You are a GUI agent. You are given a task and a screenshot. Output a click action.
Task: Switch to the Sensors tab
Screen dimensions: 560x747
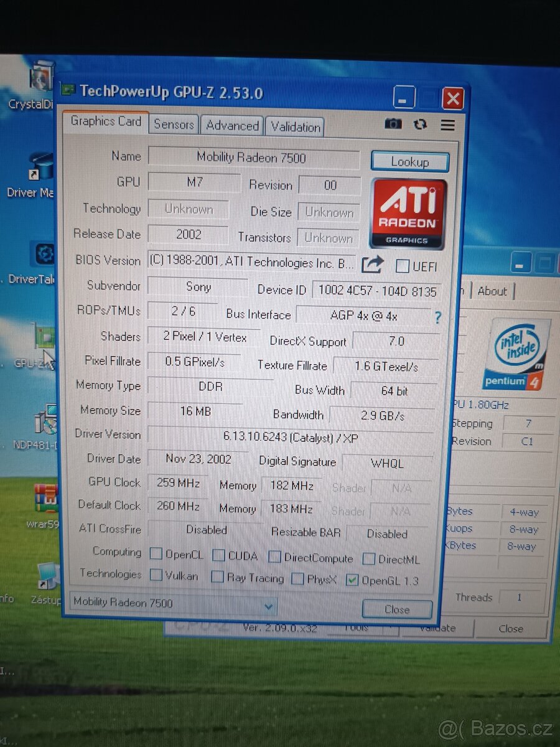click(x=173, y=125)
